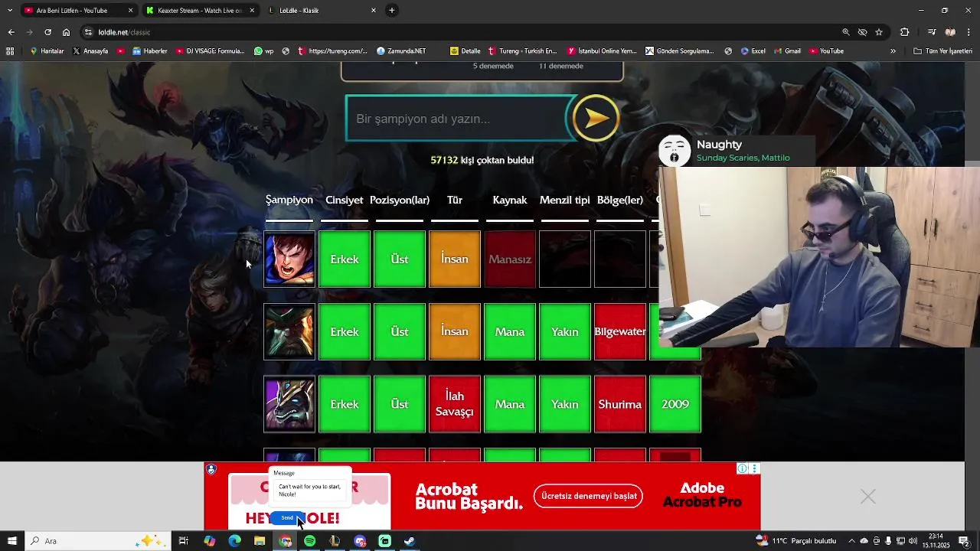Viewport: 980px width, 551px height.
Task: Open the zoom magnifier icon in address bar
Action: click(846, 32)
